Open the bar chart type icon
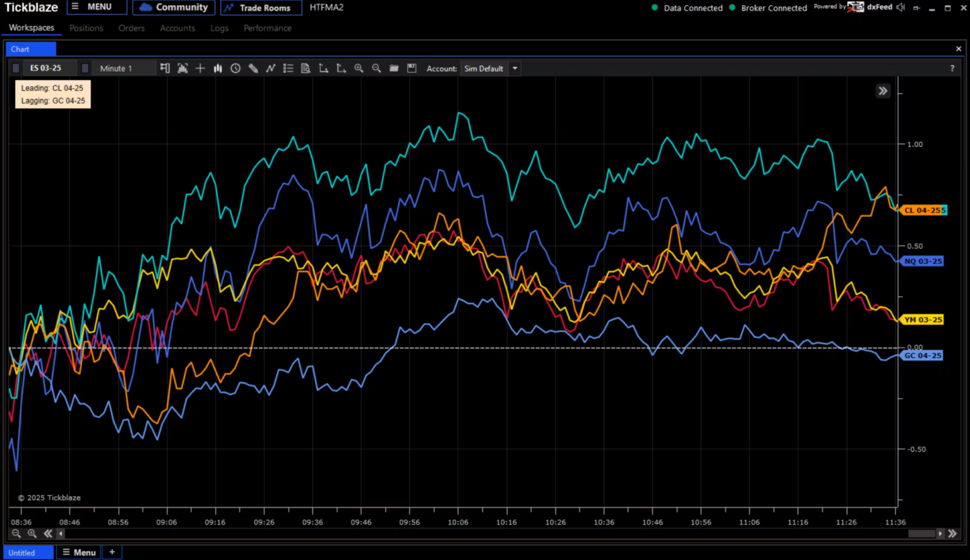970x560 pixels. click(x=218, y=68)
